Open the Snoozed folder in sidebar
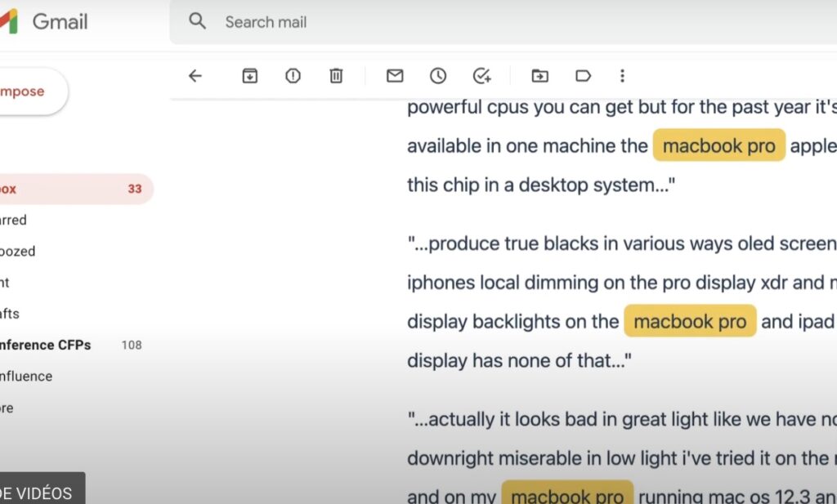837x504 pixels. (x=18, y=252)
